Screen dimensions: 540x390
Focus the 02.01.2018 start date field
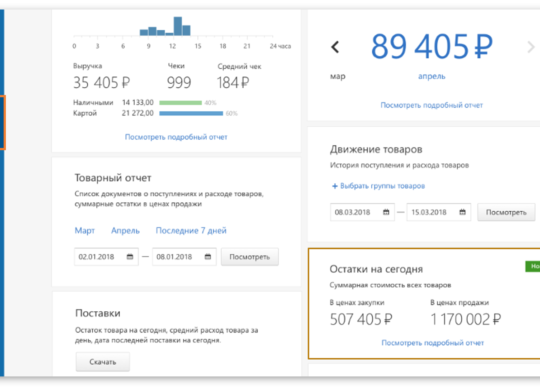tap(106, 257)
